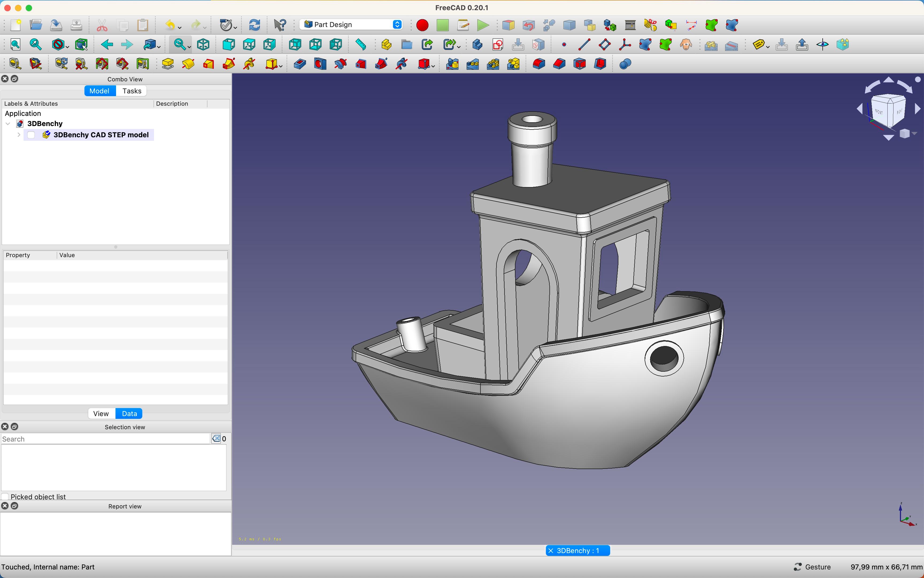
Task: Open the draw style dropdown arrow
Action: tap(67, 47)
